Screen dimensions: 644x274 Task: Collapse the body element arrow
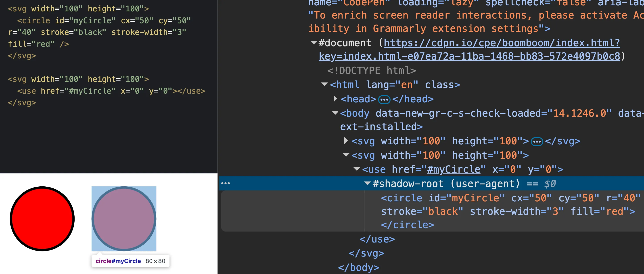[335, 113]
